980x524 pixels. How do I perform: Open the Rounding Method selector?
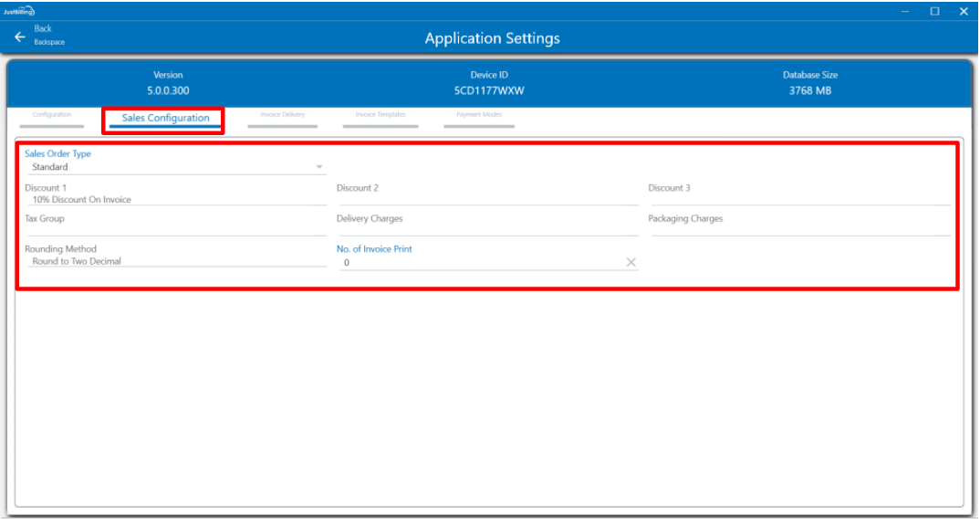[x=173, y=261]
